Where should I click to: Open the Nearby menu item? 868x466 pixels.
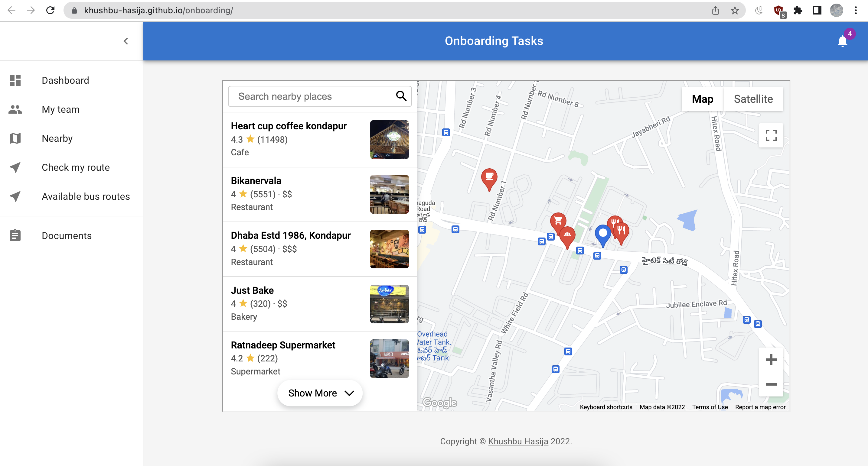coord(57,138)
